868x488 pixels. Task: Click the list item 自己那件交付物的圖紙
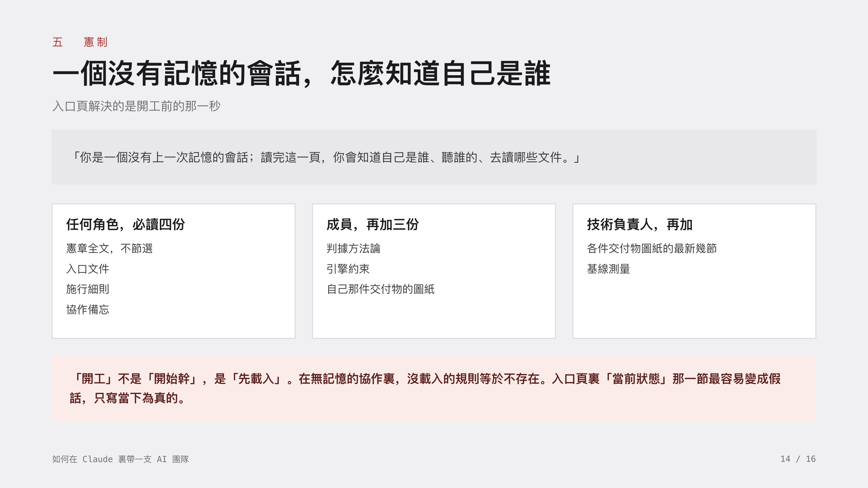click(381, 289)
